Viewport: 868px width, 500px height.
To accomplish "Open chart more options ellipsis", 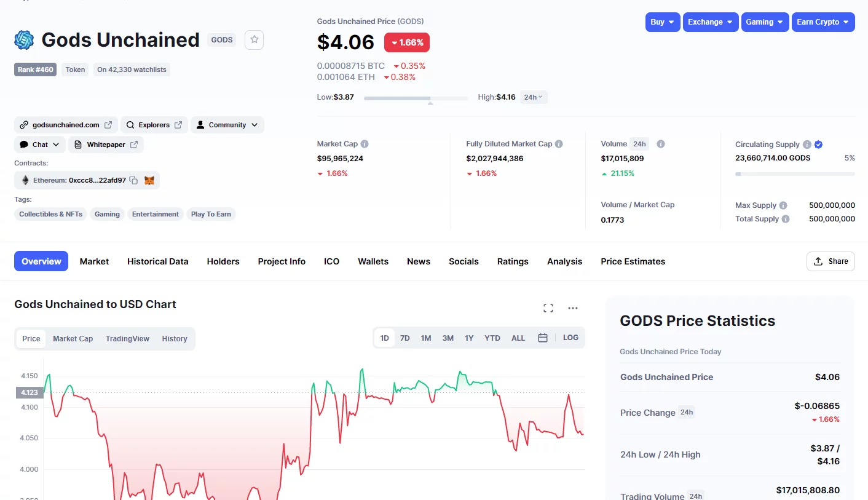I will coord(573,308).
